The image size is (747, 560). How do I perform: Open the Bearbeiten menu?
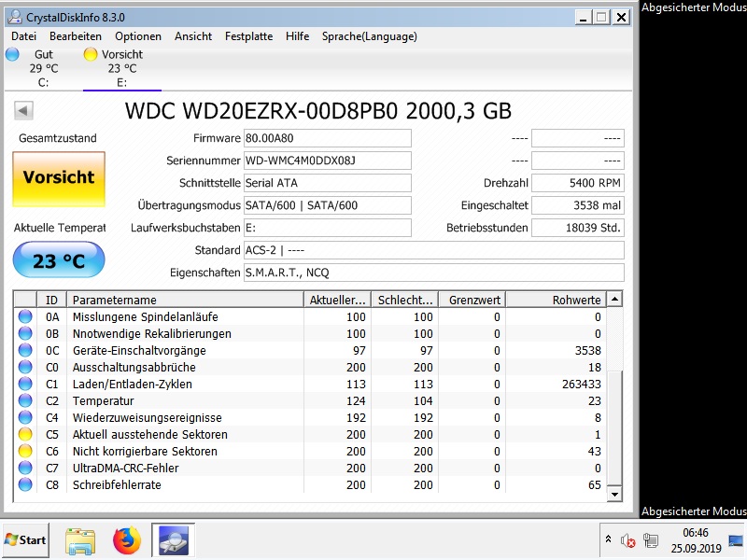[x=76, y=36]
